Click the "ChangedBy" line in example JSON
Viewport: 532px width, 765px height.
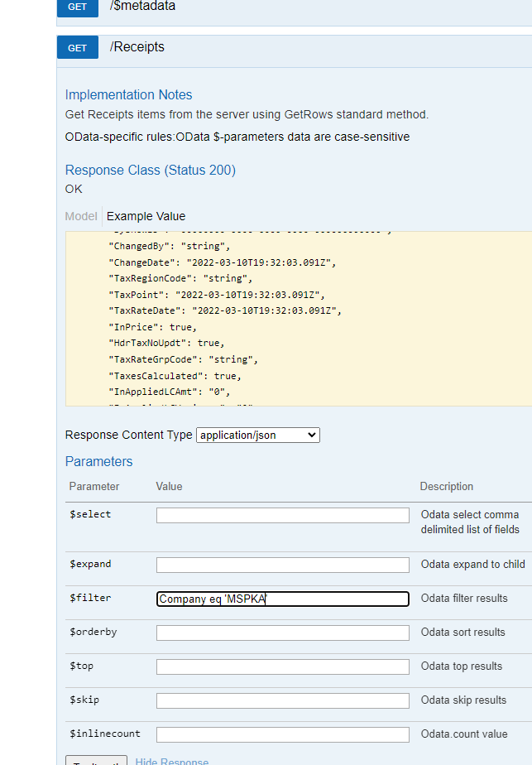pyautogui.click(x=170, y=247)
